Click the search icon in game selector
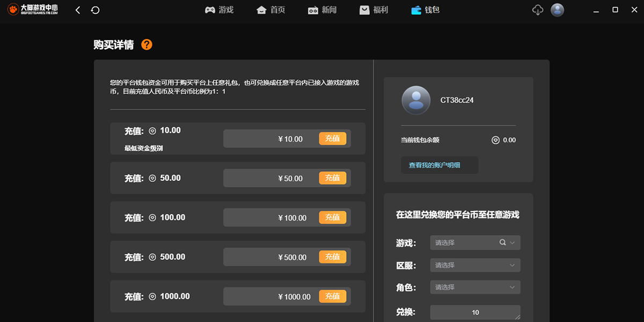The image size is (644, 322). click(502, 243)
